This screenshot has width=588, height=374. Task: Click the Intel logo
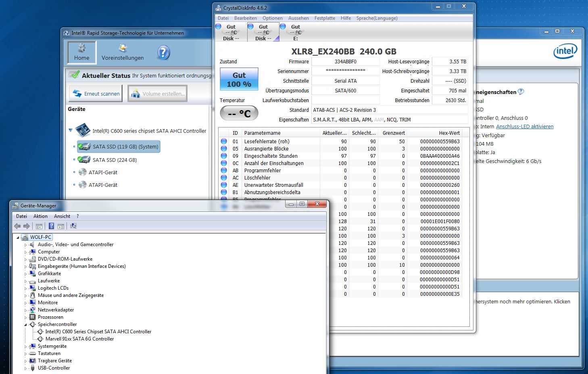[x=565, y=51]
